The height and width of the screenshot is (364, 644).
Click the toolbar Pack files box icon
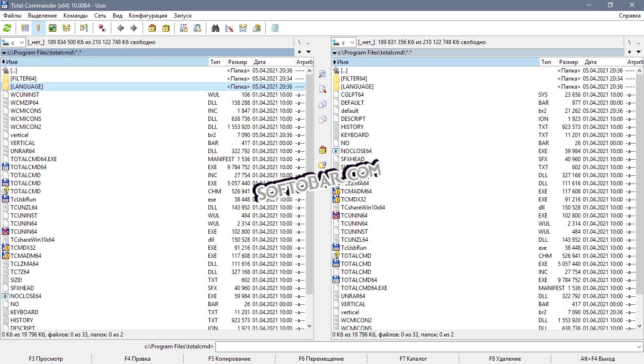[x=152, y=28]
